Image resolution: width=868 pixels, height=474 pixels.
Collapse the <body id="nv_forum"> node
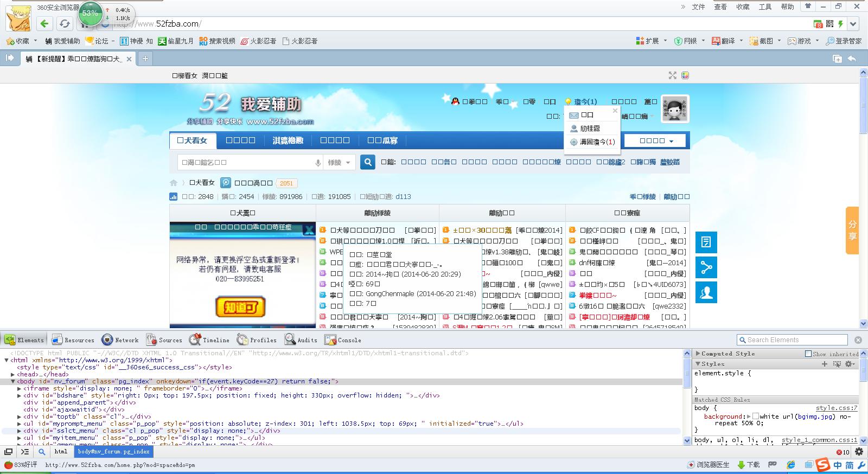point(13,381)
